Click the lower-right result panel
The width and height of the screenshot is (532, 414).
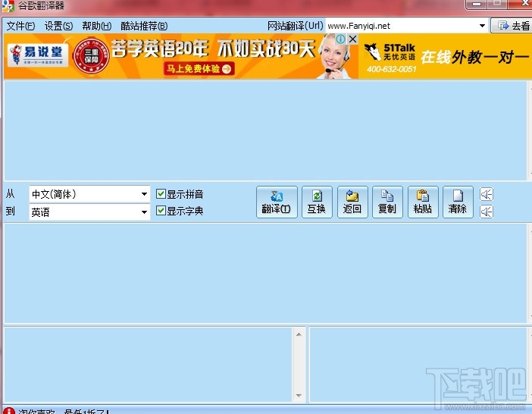pyautogui.click(x=419, y=365)
